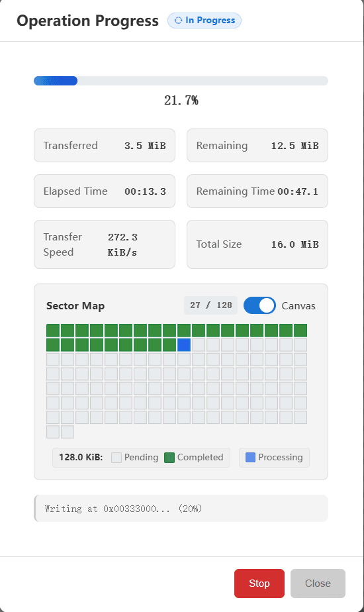Click the last pending sector in the bottom row
Viewport: 364px width, 612px height.
(68, 432)
